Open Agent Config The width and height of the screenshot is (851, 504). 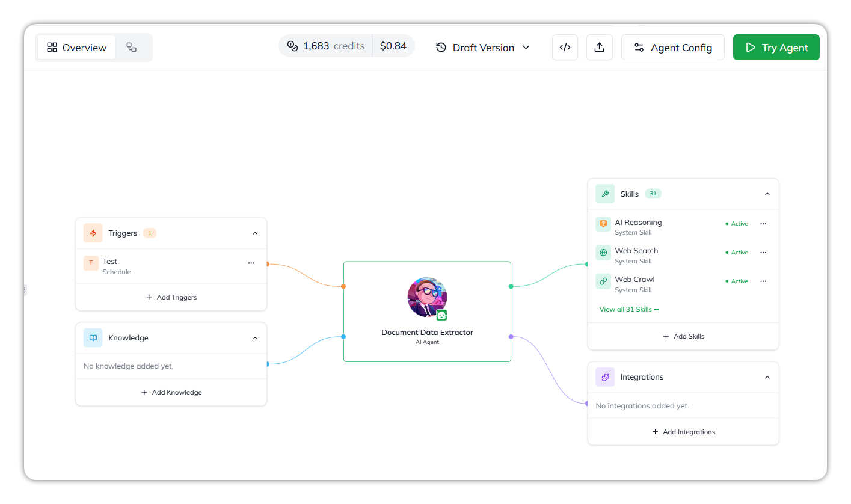[672, 48]
